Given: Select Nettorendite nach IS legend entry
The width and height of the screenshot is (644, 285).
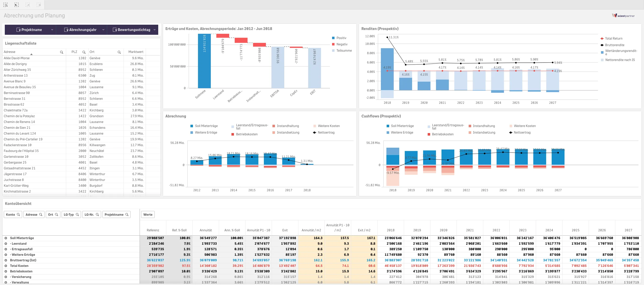Looking at the screenshot, I should coord(618,60).
